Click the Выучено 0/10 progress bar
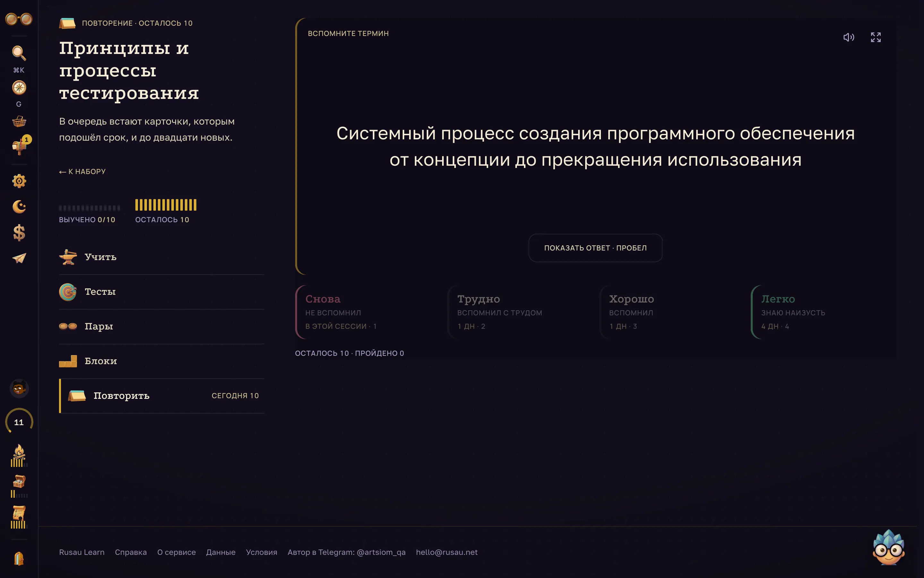 pyautogui.click(x=90, y=208)
